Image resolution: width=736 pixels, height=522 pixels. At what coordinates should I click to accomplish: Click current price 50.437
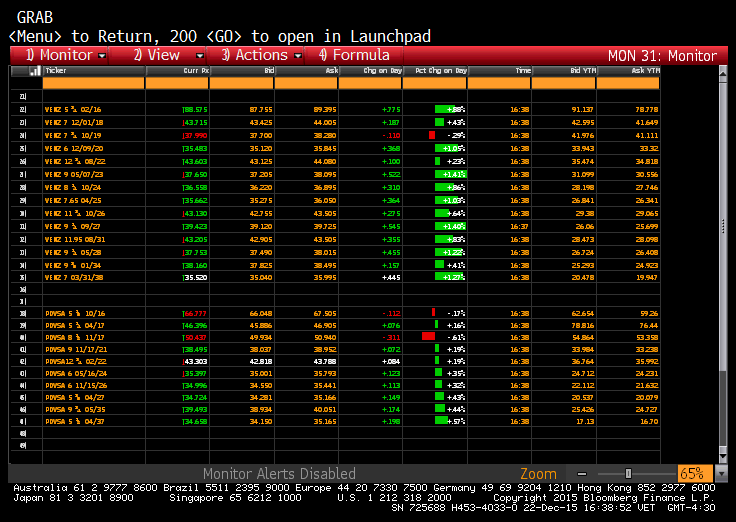pyautogui.click(x=195, y=338)
